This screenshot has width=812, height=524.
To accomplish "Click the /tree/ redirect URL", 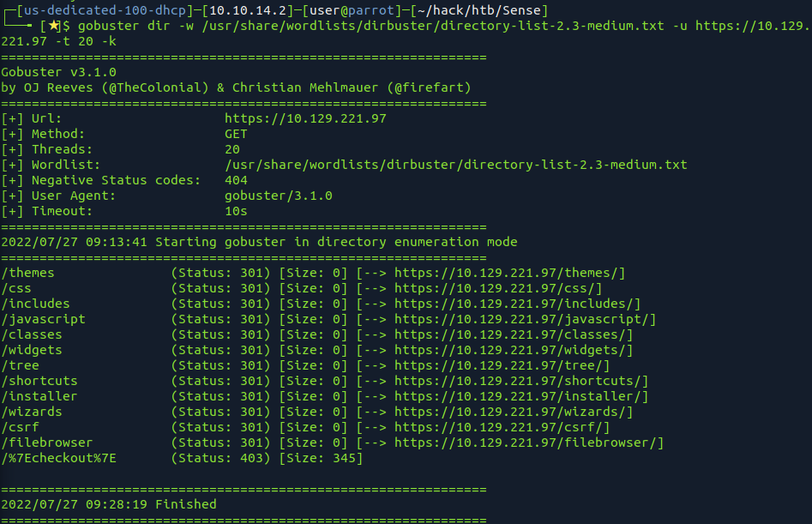I will (498, 365).
